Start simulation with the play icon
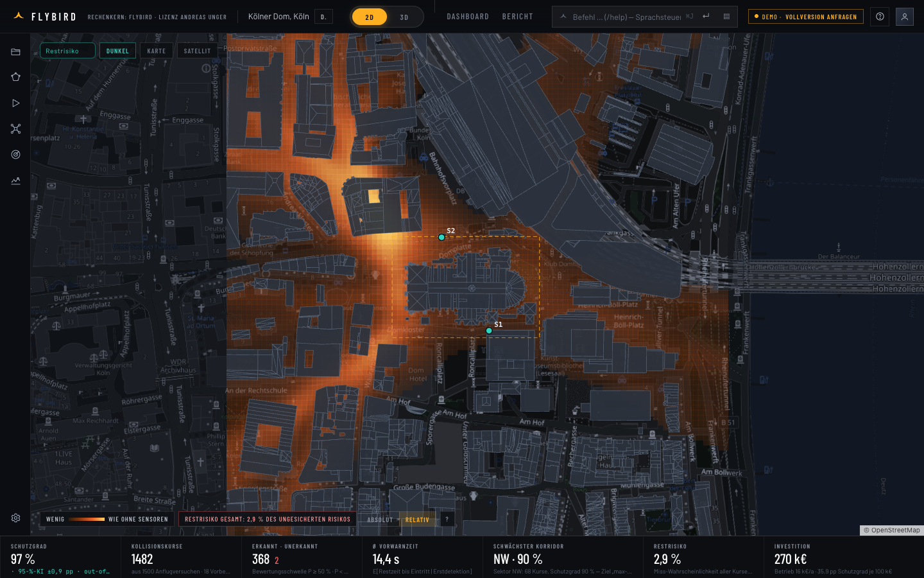 tap(15, 103)
